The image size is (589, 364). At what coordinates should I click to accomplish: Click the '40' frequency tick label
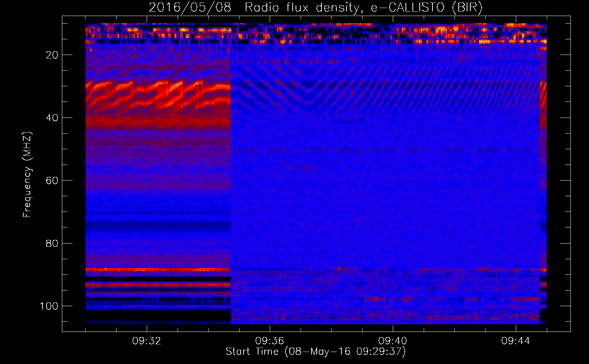pos(52,118)
